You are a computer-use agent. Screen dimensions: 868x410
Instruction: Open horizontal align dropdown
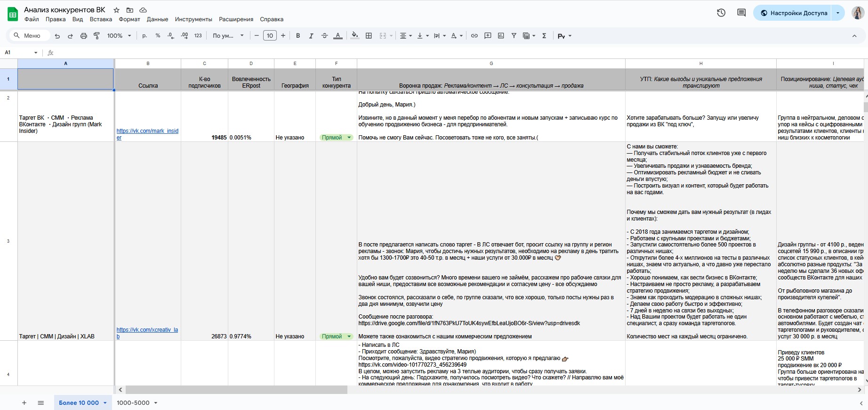point(405,36)
